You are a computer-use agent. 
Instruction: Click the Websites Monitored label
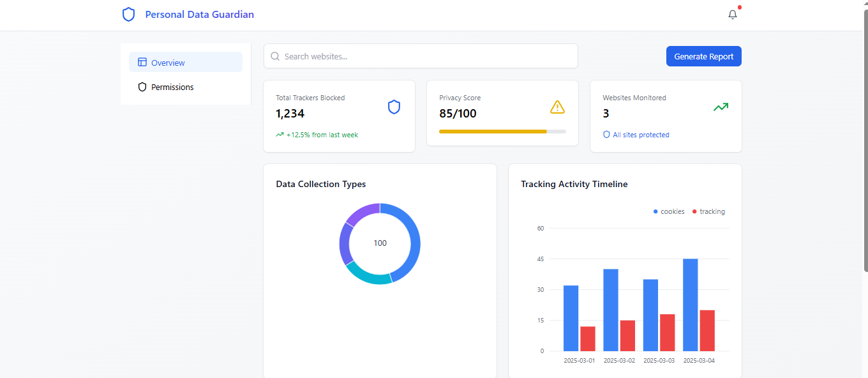pyautogui.click(x=634, y=98)
